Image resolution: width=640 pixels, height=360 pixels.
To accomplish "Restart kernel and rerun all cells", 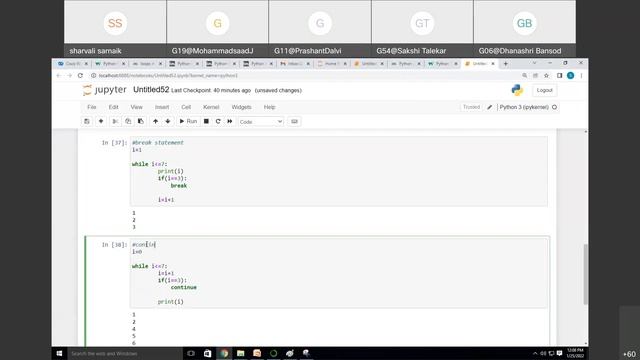I will [x=230, y=121].
